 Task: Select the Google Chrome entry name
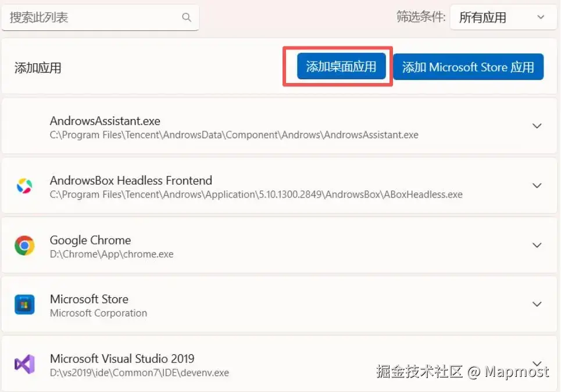click(90, 240)
